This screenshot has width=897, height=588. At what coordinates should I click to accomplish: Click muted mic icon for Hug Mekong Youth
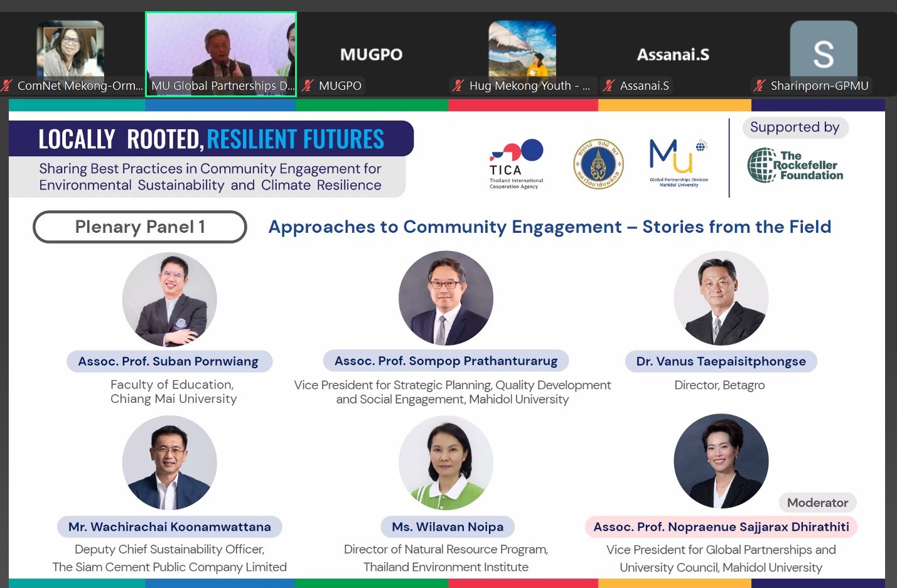[x=458, y=85]
